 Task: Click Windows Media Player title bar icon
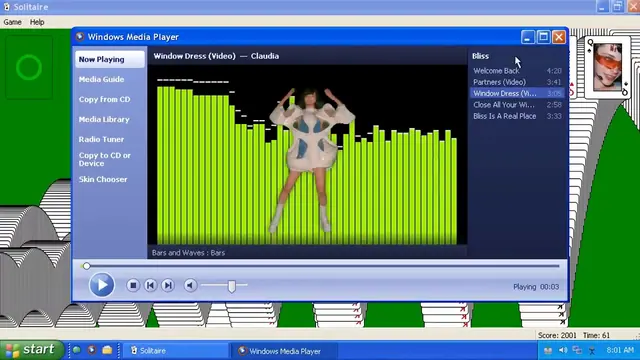pyautogui.click(x=80, y=37)
